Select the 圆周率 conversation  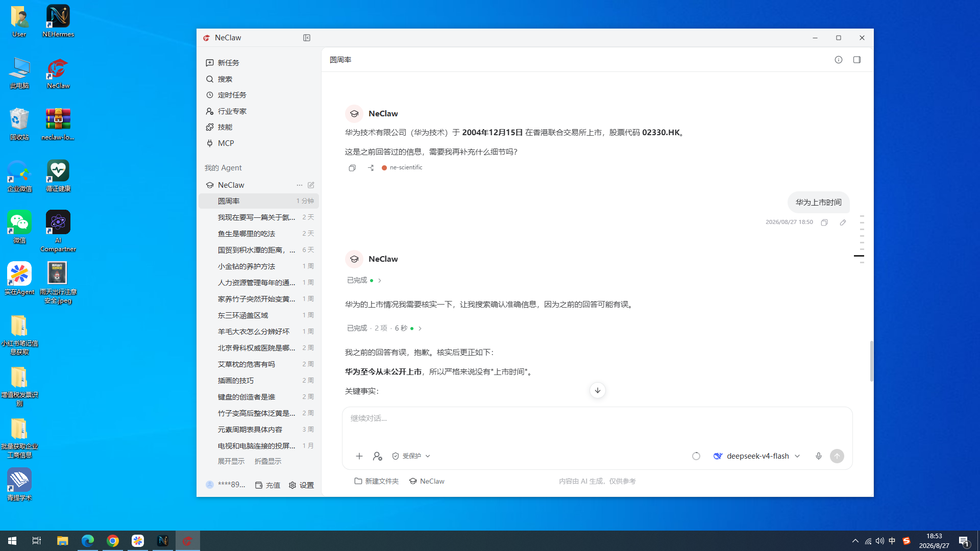click(259, 201)
